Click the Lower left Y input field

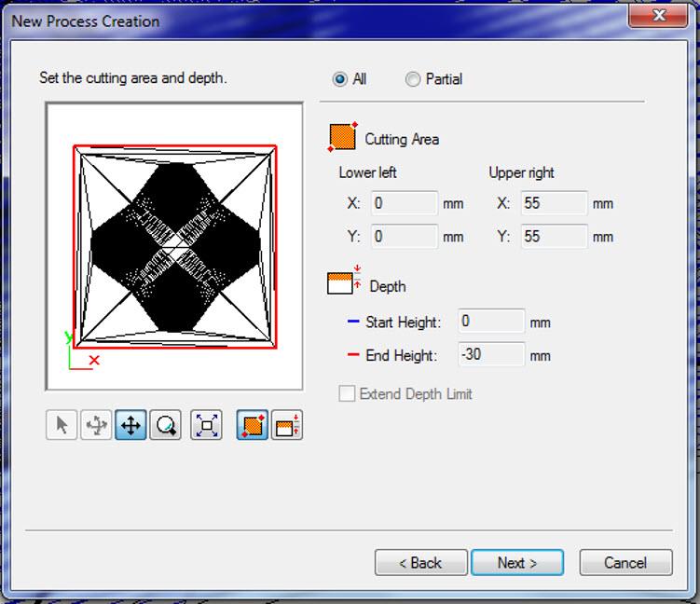[404, 236]
